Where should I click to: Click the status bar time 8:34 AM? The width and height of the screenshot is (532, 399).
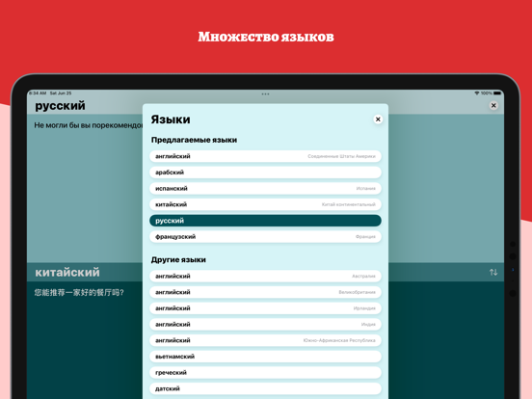(38, 93)
